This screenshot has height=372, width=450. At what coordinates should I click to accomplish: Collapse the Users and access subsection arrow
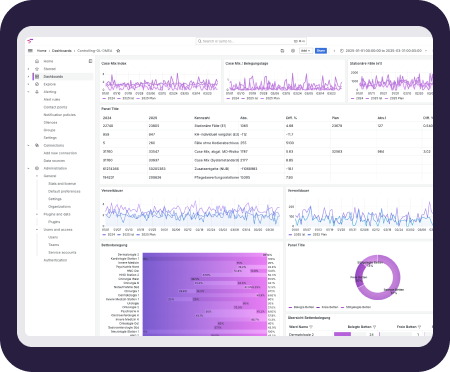click(37, 230)
